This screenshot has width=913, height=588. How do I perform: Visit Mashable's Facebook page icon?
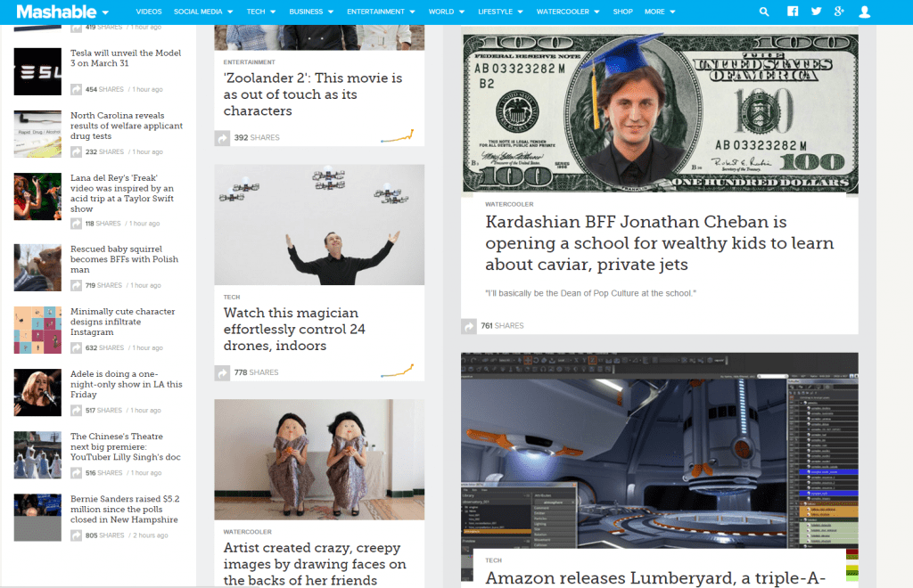793,11
